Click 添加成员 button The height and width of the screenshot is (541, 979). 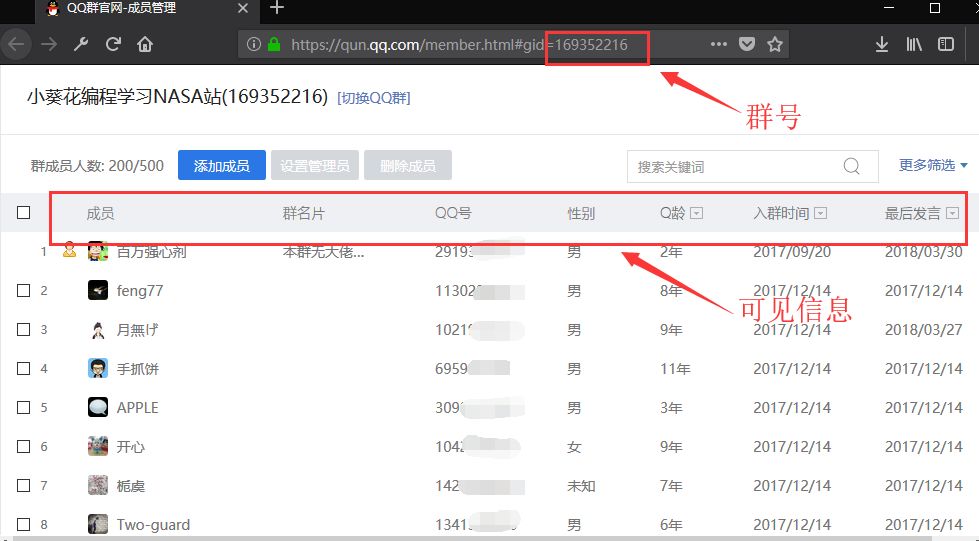coord(222,166)
